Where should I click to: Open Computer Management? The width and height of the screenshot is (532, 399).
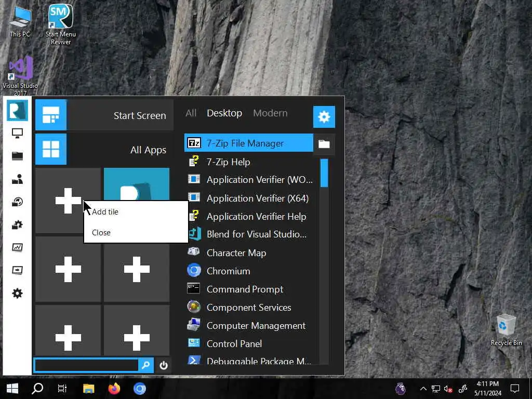click(x=249, y=325)
